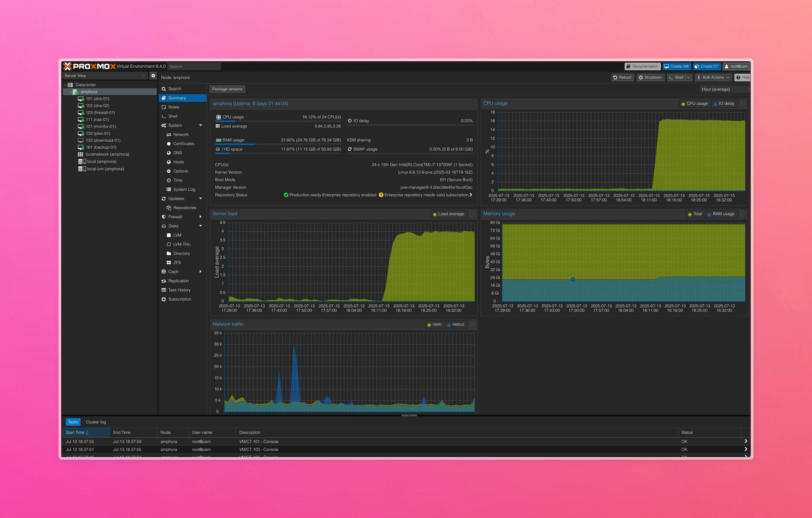Collapse the Datacenter tree node

[65, 85]
